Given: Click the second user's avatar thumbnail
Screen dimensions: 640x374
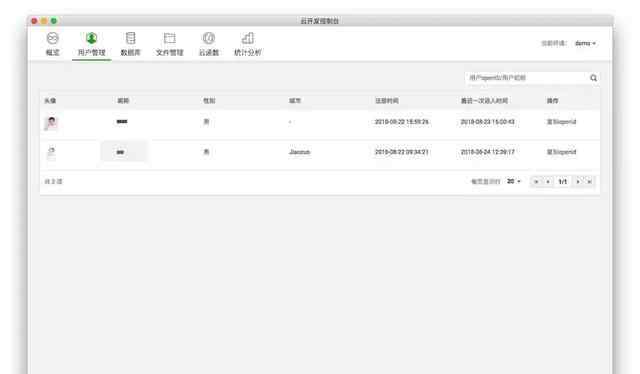Looking at the screenshot, I should (x=51, y=152).
